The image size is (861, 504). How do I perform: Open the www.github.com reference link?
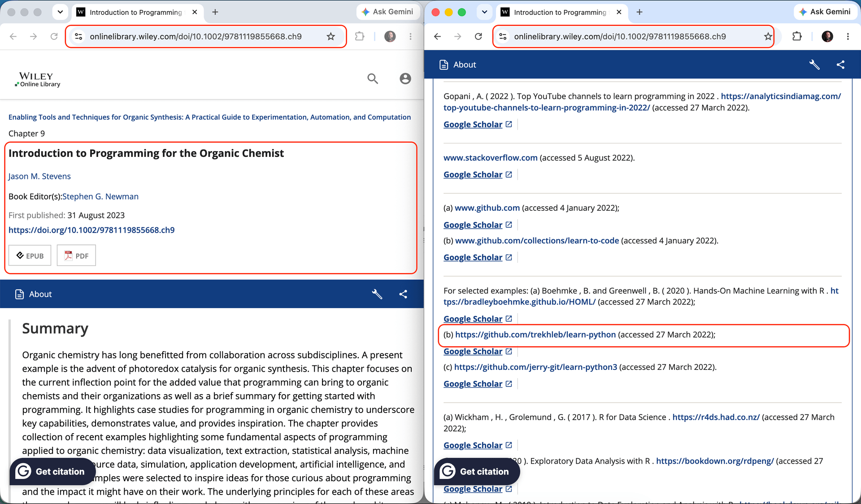click(487, 208)
